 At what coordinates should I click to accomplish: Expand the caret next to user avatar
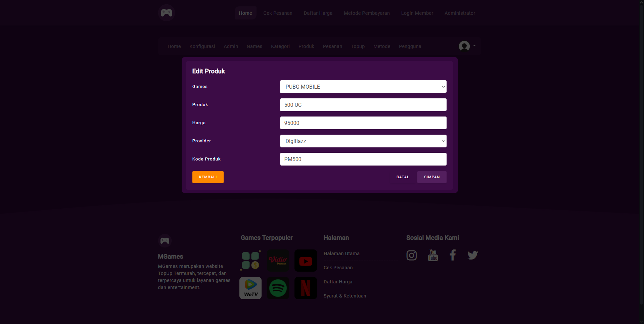(x=474, y=46)
